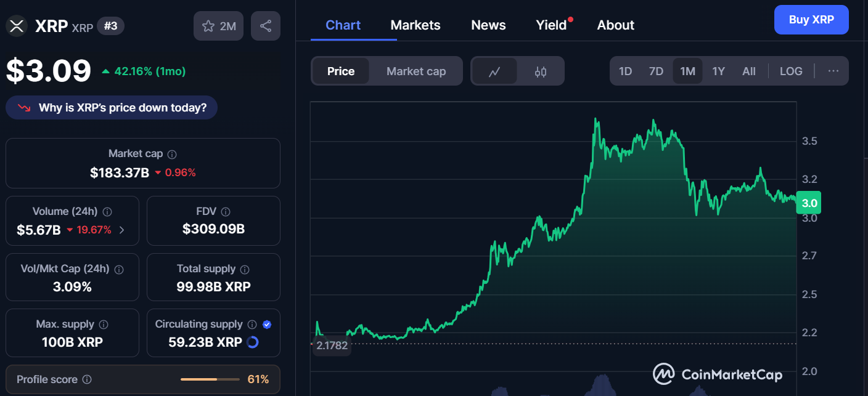Click the XRP coin logo icon
Viewport: 868px width, 396px height.
tap(16, 25)
